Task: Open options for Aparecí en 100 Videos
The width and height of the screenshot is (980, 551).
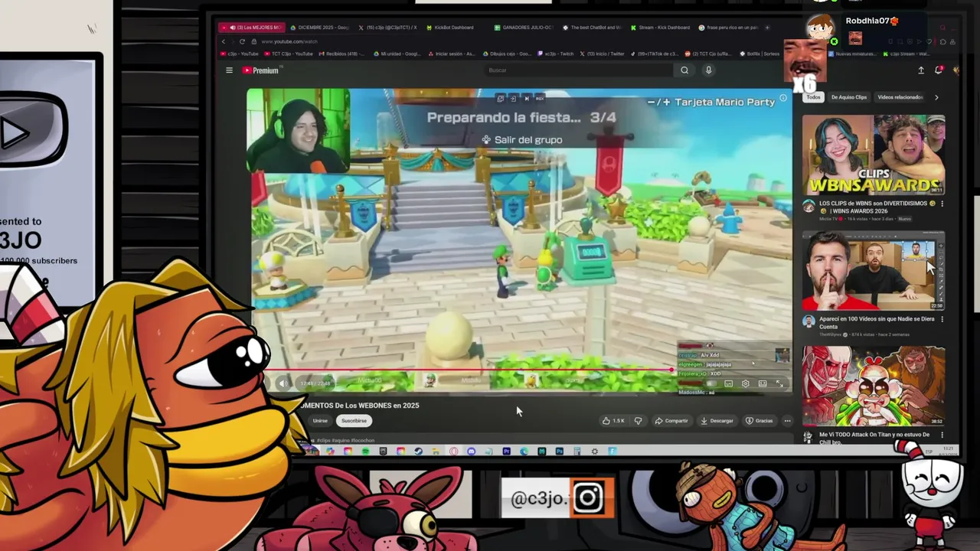Action: click(x=942, y=319)
